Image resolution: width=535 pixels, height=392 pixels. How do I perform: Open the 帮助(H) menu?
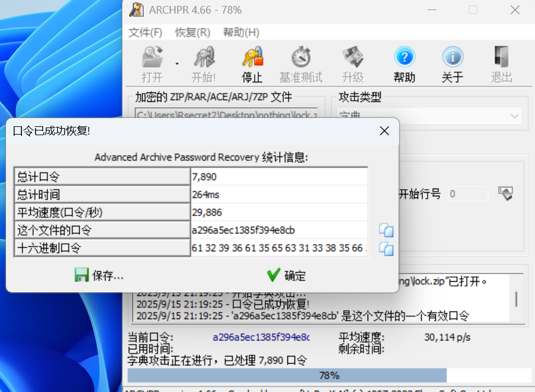[x=241, y=33]
